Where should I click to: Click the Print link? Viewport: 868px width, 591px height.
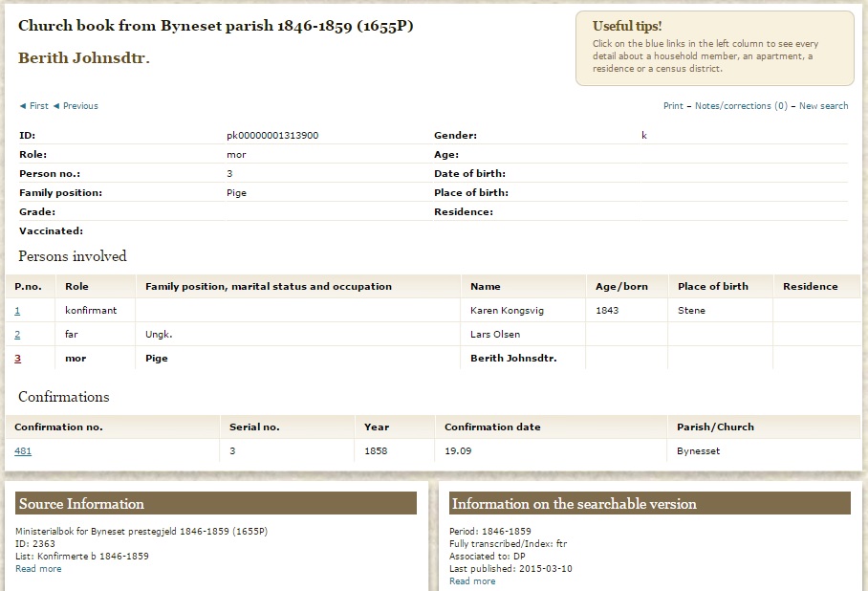click(673, 106)
